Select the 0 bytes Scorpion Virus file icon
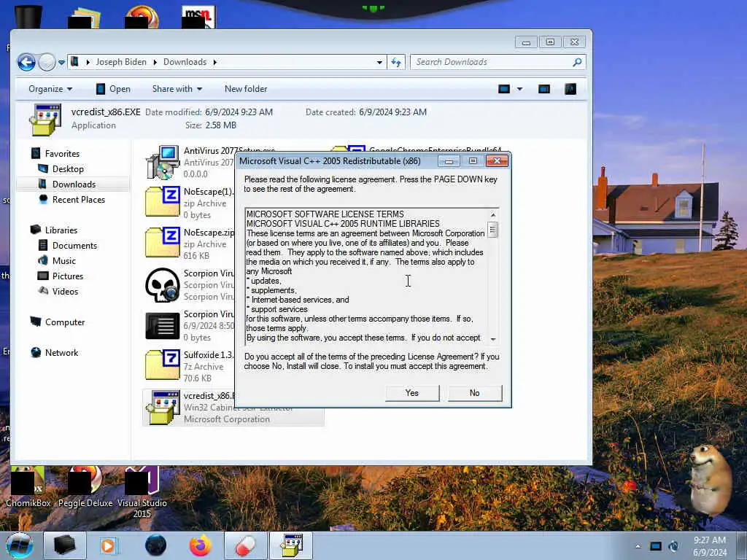Image resolution: width=747 pixels, height=560 pixels. pyautogui.click(x=163, y=326)
